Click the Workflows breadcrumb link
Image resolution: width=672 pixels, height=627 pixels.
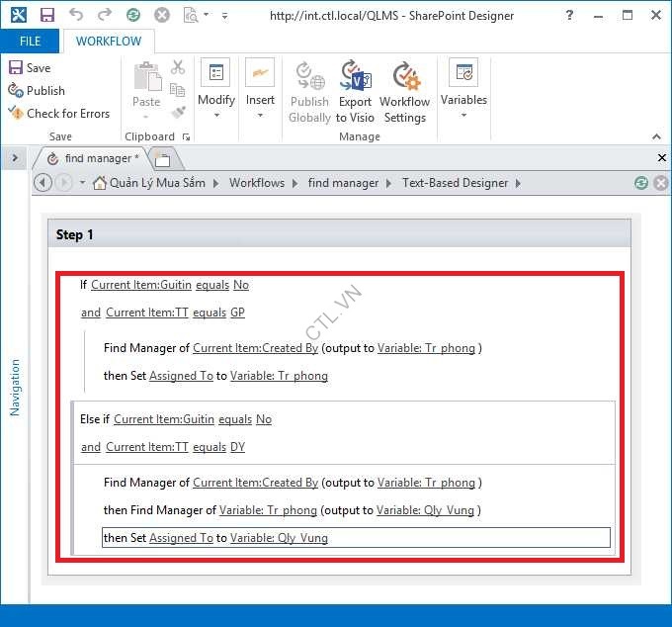(x=256, y=183)
